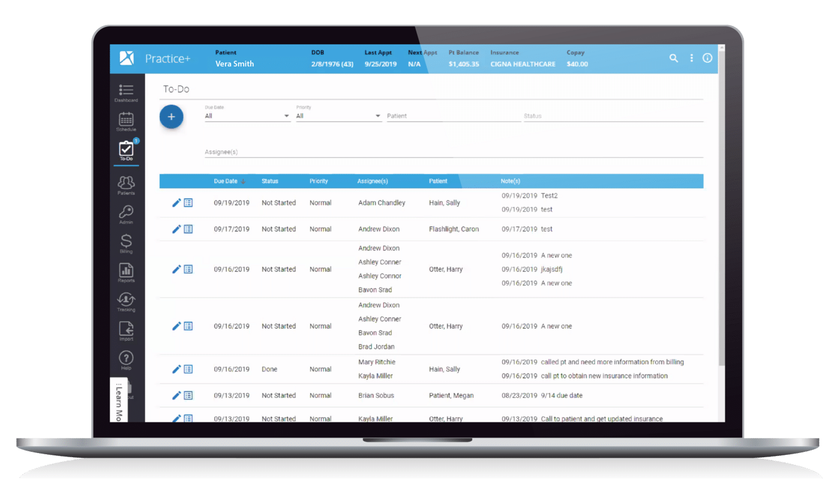Screen dimensions: 840x504
Task: Expand the Priority filter set to All
Action: tap(338, 116)
